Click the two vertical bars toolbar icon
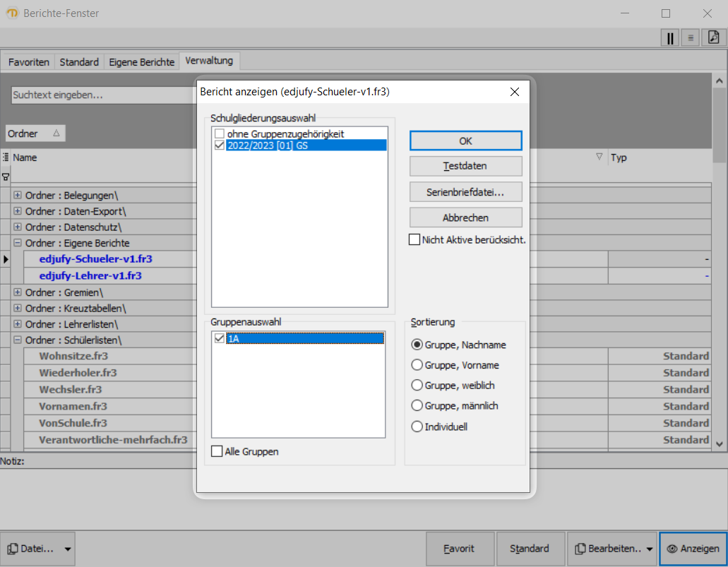Viewport: 728px width, 567px height. pos(670,38)
